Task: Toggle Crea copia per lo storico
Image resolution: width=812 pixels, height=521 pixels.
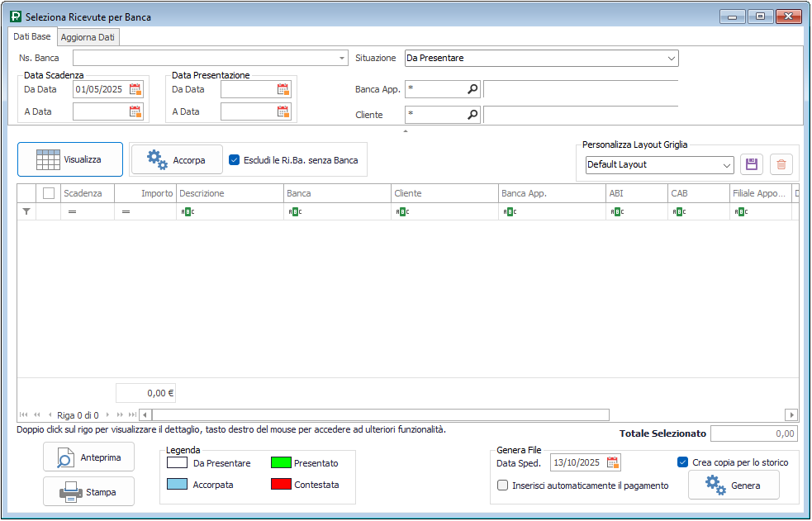Action: click(x=682, y=462)
